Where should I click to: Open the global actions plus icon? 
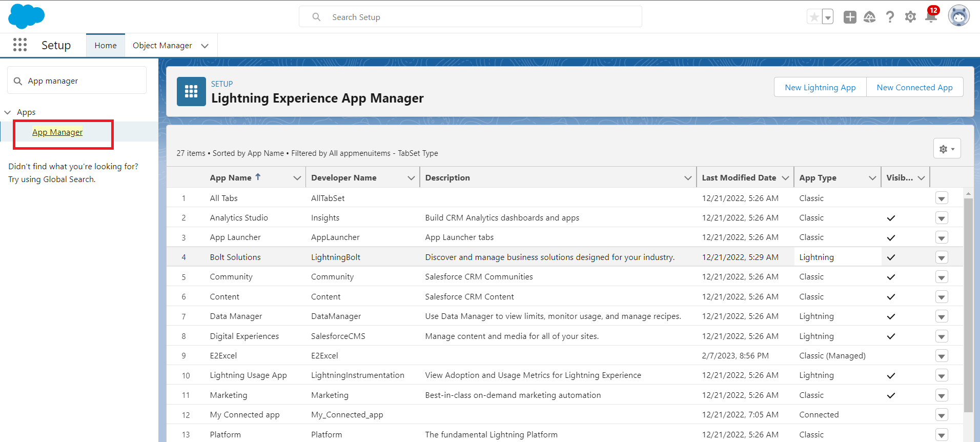click(x=850, y=17)
